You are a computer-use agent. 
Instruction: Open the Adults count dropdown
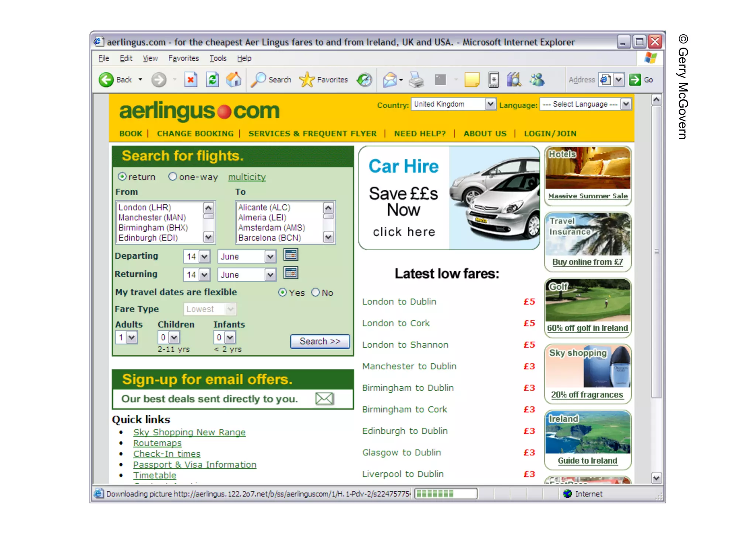(x=132, y=337)
